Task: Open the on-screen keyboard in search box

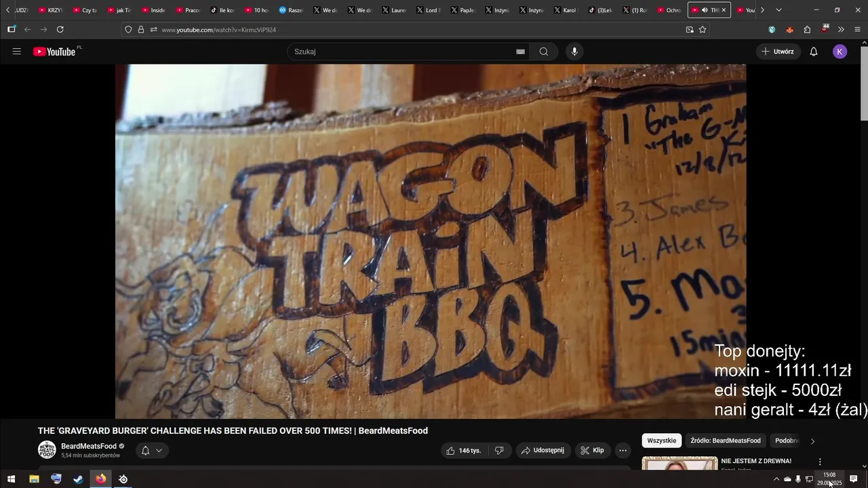Action: 520,52
